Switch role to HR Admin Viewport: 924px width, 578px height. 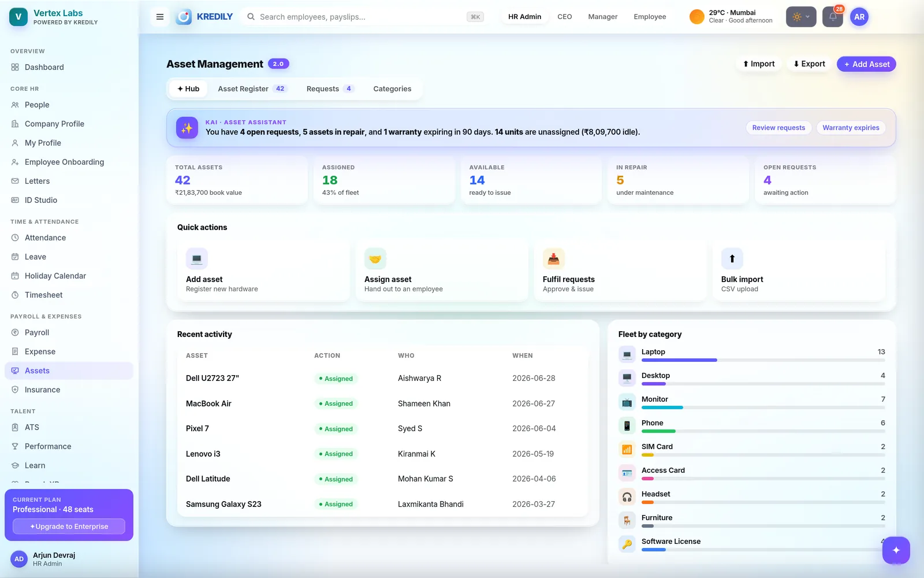point(524,17)
